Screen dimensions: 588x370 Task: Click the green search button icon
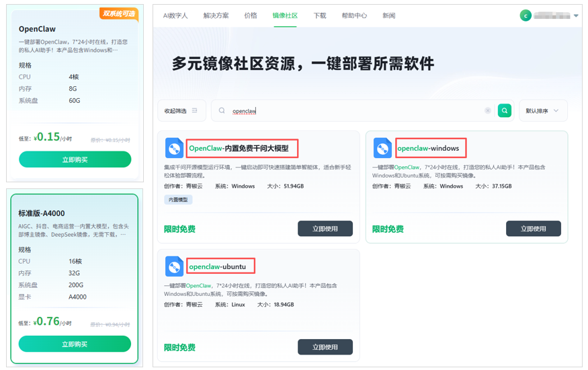[505, 111]
